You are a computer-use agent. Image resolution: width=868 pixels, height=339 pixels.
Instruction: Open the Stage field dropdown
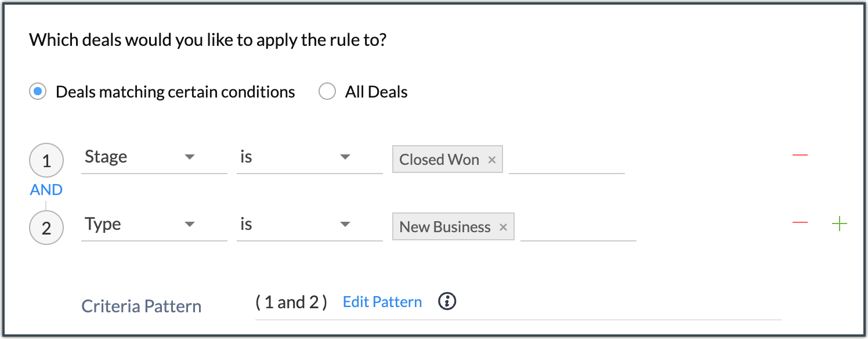tap(154, 157)
